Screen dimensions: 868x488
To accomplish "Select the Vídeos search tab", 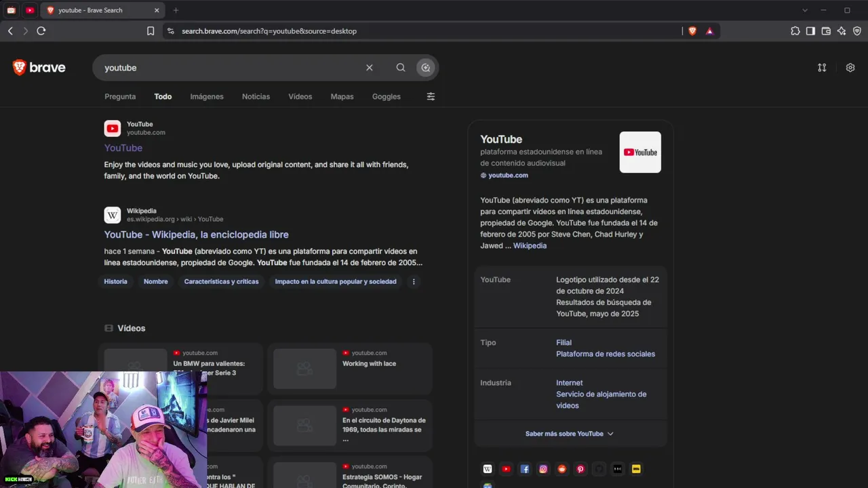I will (x=300, y=96).
